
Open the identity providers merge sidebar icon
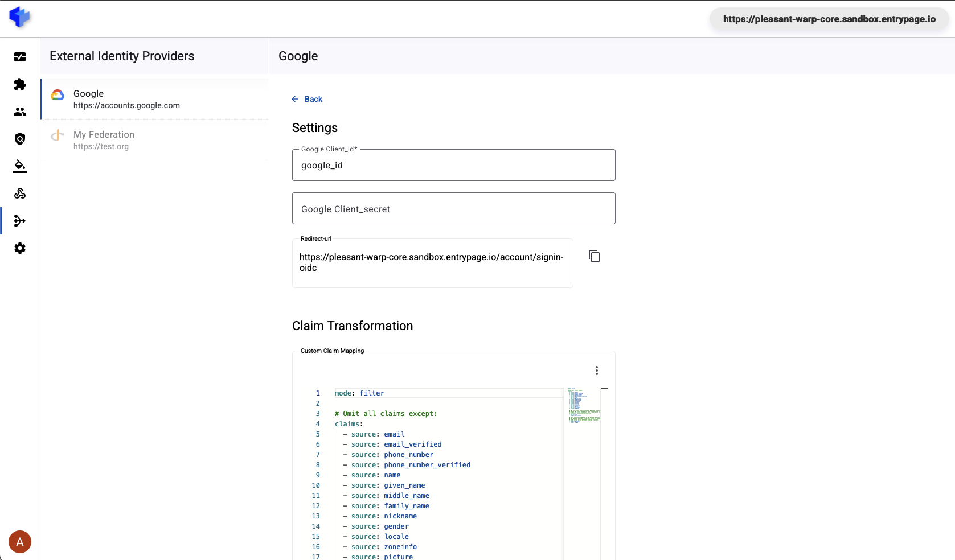20,221
